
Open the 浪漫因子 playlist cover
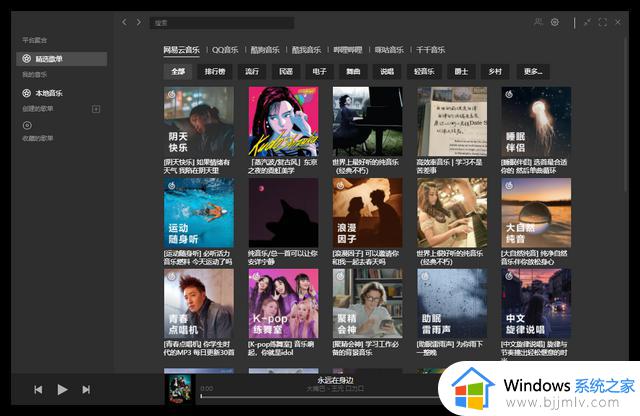coord(367,213)
